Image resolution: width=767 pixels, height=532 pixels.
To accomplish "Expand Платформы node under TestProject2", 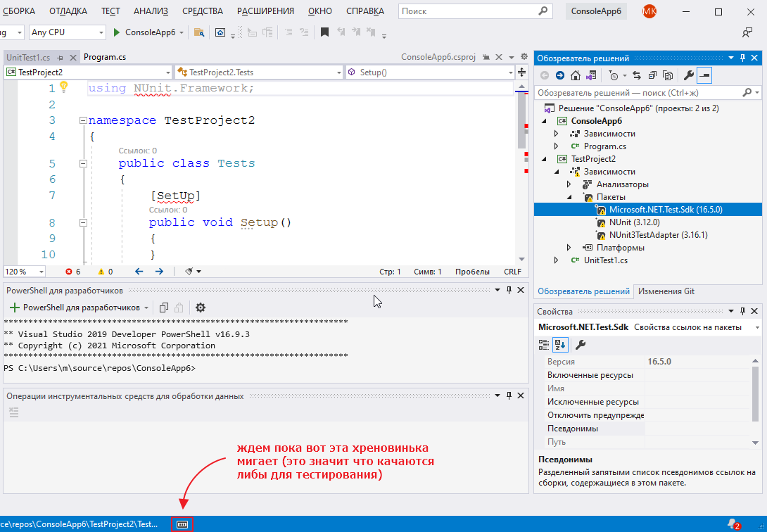I will tap(569, 248).
